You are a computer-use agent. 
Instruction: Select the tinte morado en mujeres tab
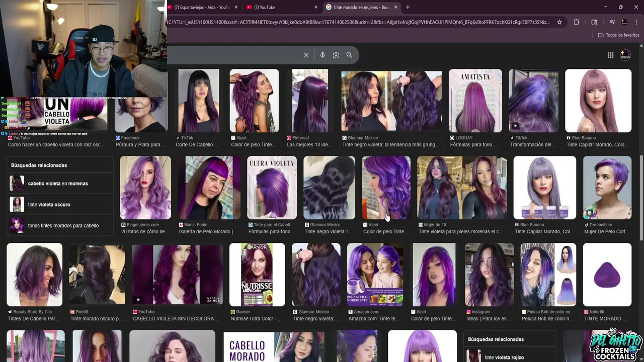(x=361, y=7)
